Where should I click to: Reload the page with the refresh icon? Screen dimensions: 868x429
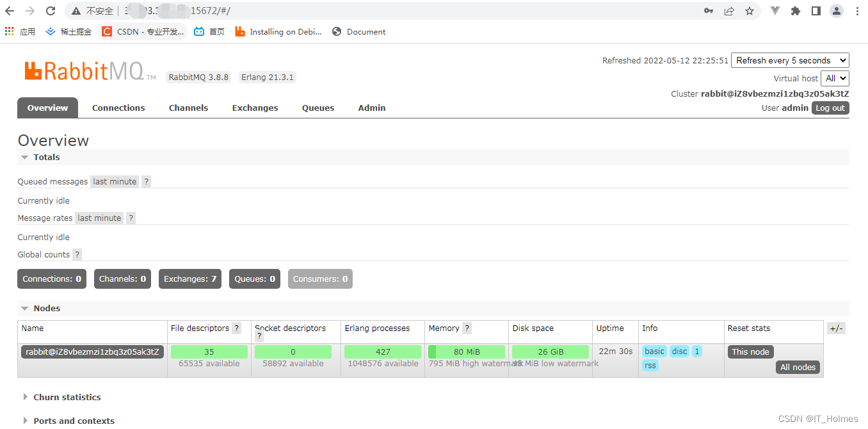51,11
